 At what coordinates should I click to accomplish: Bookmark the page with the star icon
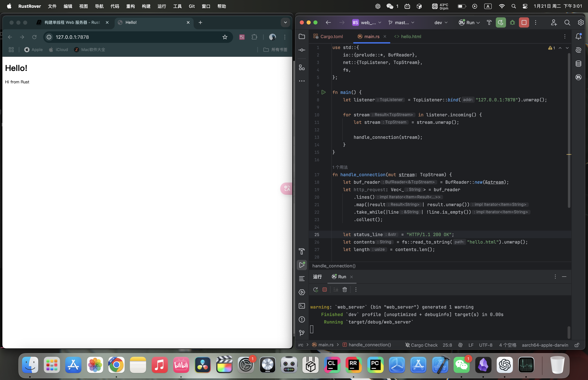(x=225, y=37)
